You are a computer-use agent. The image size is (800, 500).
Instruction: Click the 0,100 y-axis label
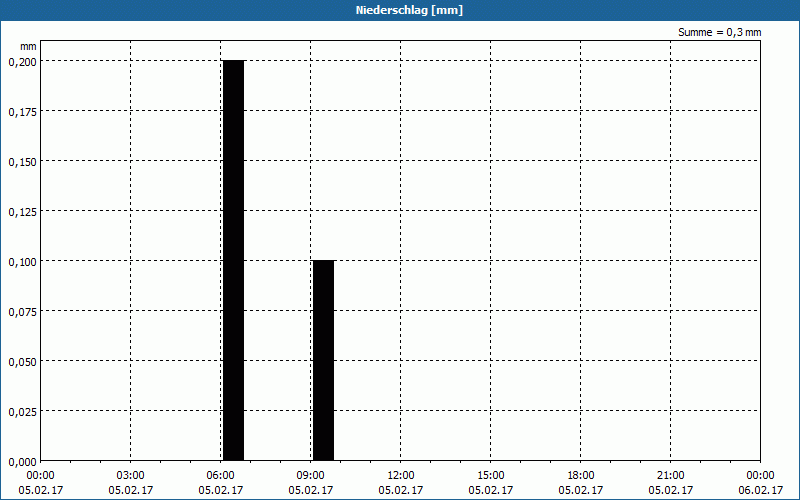(22, 262)
